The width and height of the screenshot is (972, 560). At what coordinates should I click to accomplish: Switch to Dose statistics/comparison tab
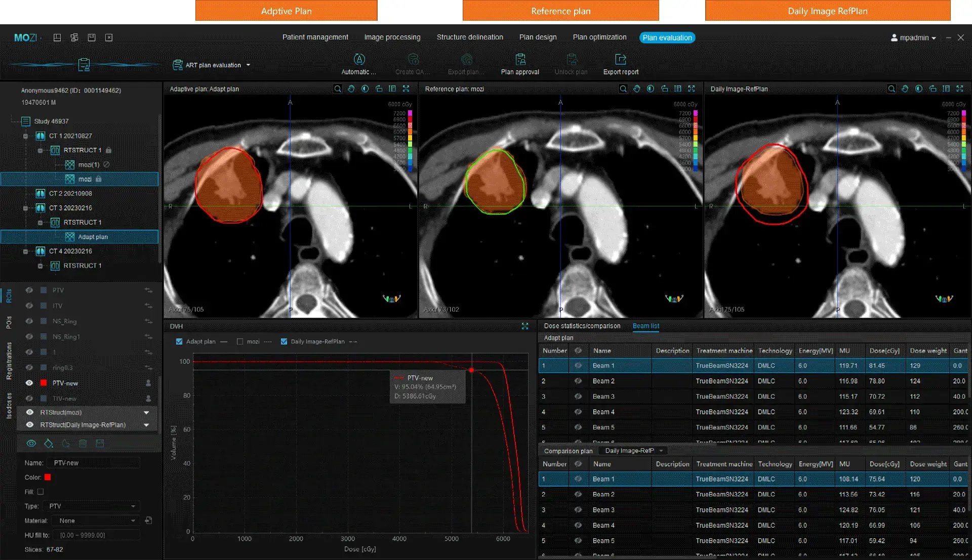click(x=582, y=326)
